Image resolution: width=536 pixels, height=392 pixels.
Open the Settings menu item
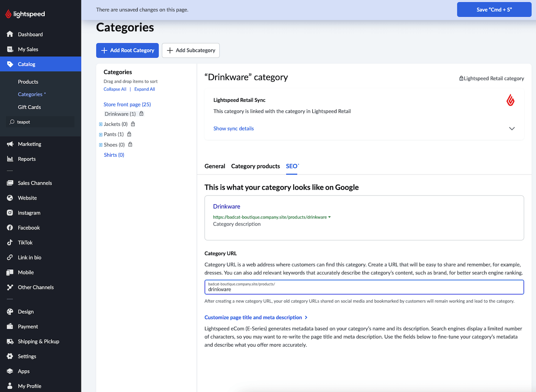[27, 356]
